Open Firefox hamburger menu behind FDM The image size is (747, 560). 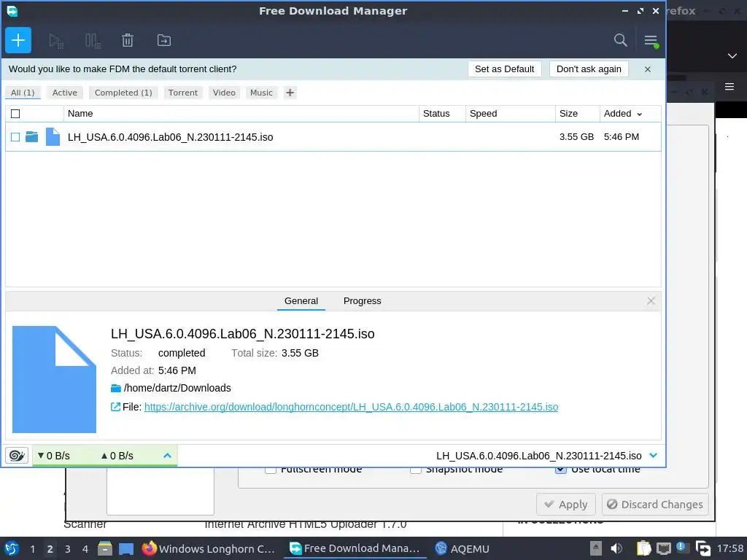[x=729, y=87]
